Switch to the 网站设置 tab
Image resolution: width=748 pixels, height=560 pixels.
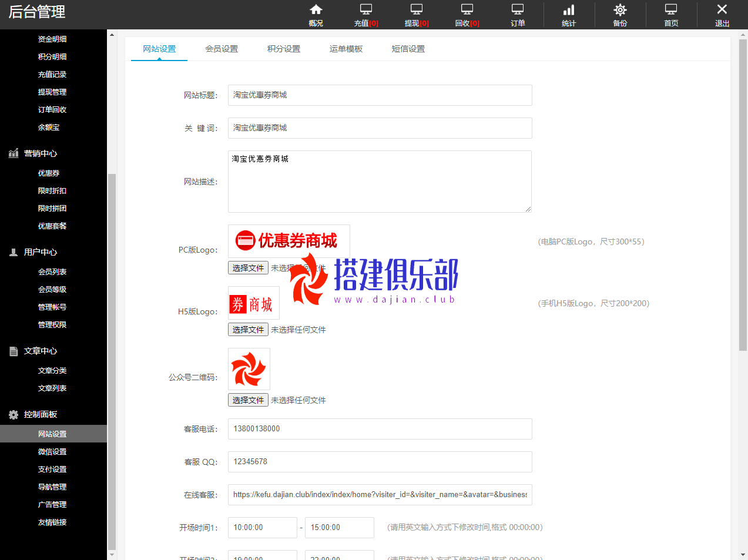(x=159, y=49)
